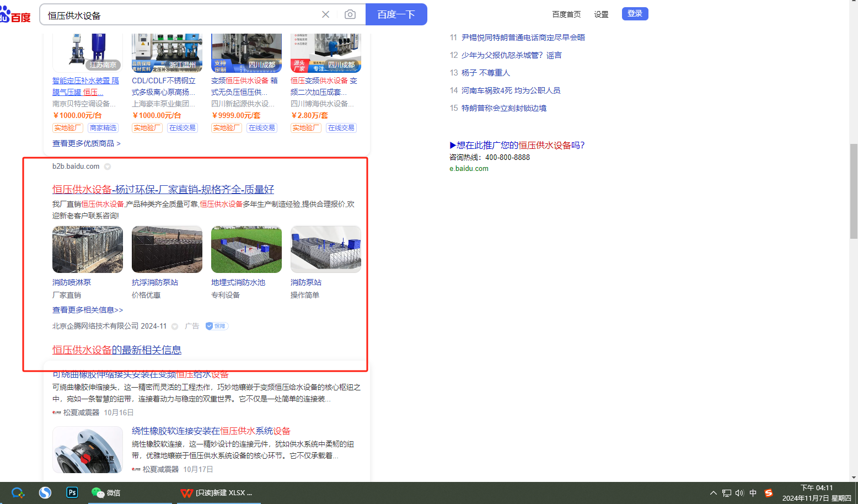Viewport: 858px width, 504px height.
Task: Click the 登录 button
Action: pos(635,14)
